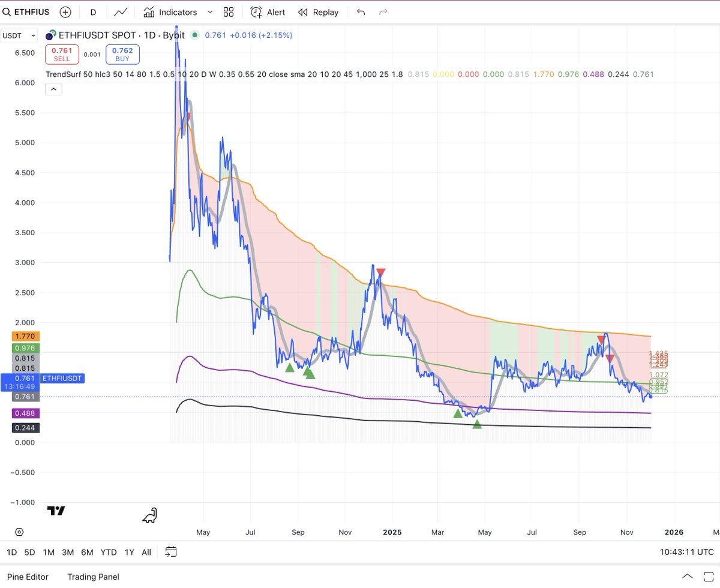
Task: Select the line chart type icon
Action: (119, 11)
